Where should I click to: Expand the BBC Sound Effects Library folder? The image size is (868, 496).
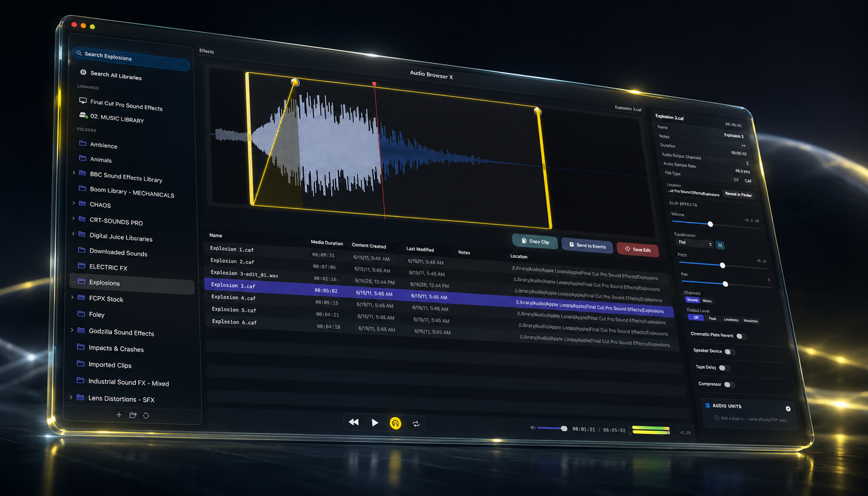pyautogui.click(x=74, y=173)
